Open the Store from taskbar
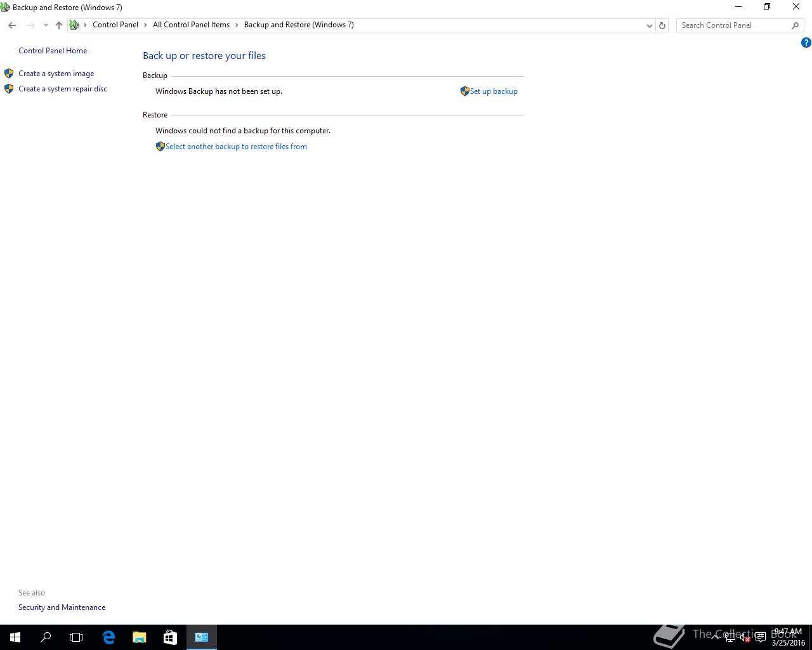Viewport: 812px width, 650px height. point(170,637)
